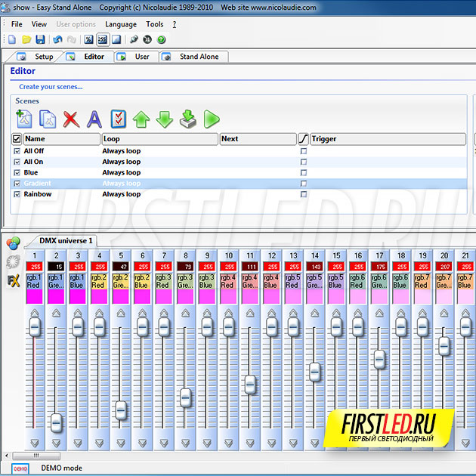The height and width of the screenshot is (476, 476).
Task: Click the undo arrow in top toolbar
Action: (x=57, y=39)
